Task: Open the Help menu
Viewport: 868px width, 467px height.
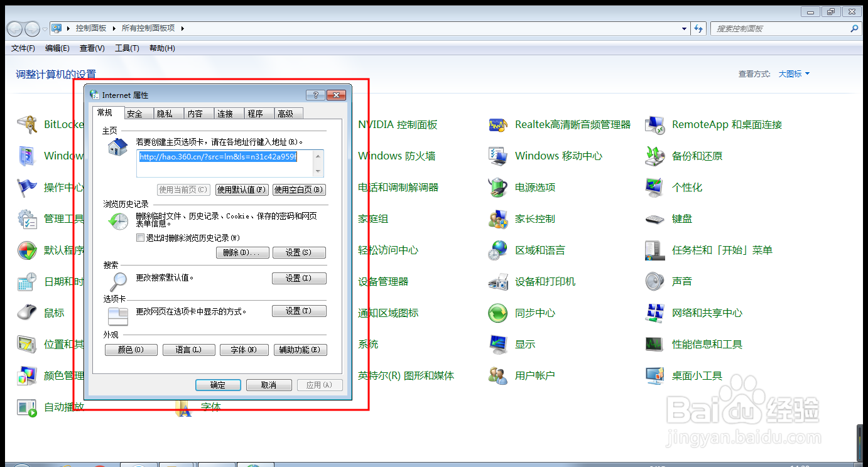Action: coord(162,48)
